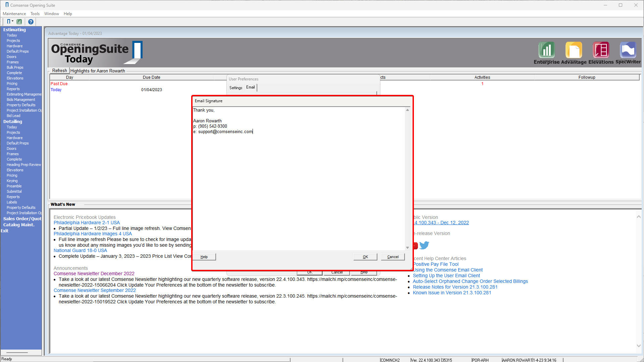Open the version Dec 12, 2022 link

[x=441, y=223]
